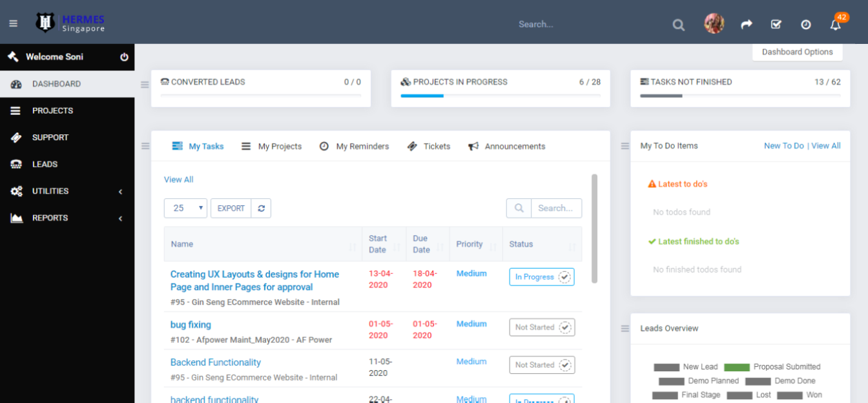Screen dimensions: 868x403
Task: Mark the UX Layouts task complete
Action: pyautogui.click(x=564, y=277)
